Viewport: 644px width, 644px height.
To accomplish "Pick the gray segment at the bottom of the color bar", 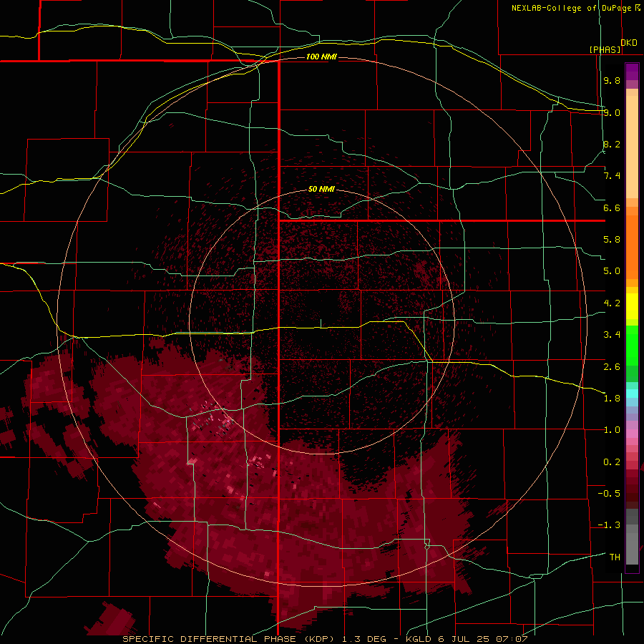I will 632,549.
